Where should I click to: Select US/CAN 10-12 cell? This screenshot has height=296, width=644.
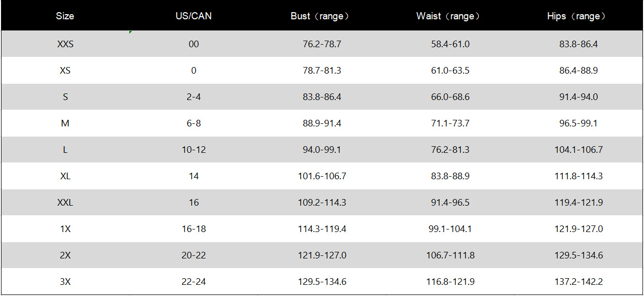(193, 150)
